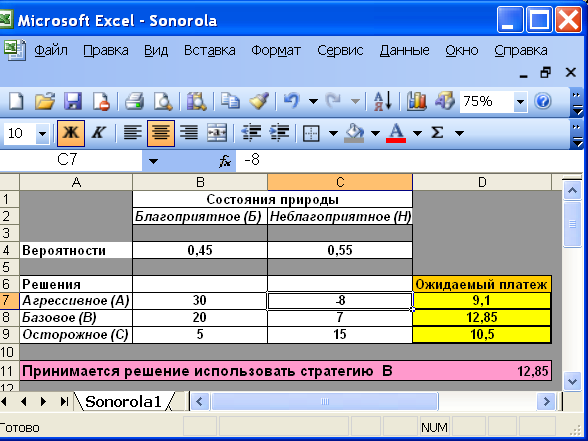
Task: Click the horizontal scrollbar thumb
Action: (x=325, y=402)
